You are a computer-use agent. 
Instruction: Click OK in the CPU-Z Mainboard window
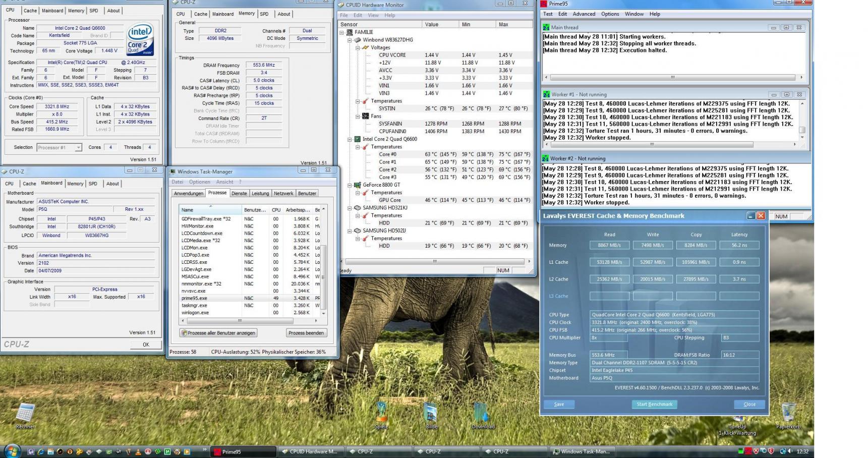(x=146, y=345)
